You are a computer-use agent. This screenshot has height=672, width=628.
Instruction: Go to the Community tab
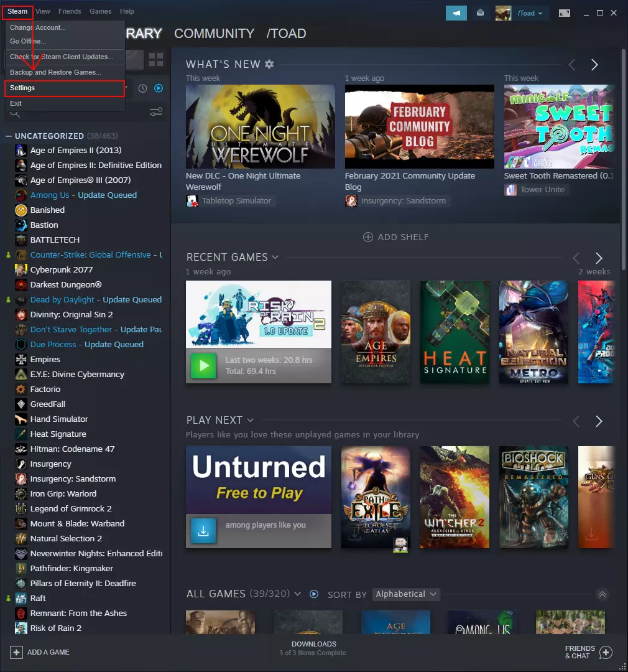pos(214,34)
